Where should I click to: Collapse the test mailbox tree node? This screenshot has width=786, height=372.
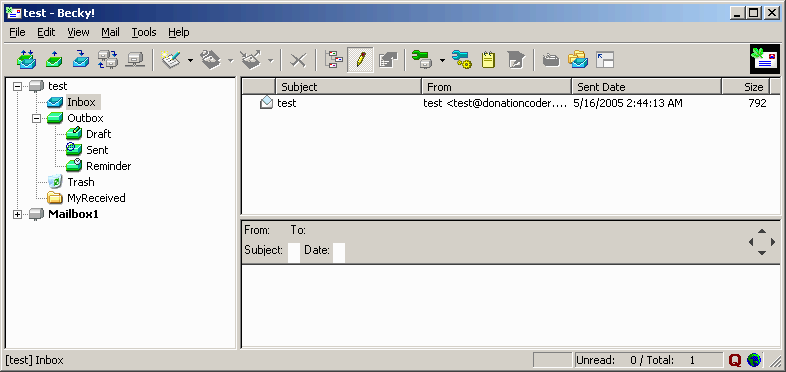coord(18,86)
